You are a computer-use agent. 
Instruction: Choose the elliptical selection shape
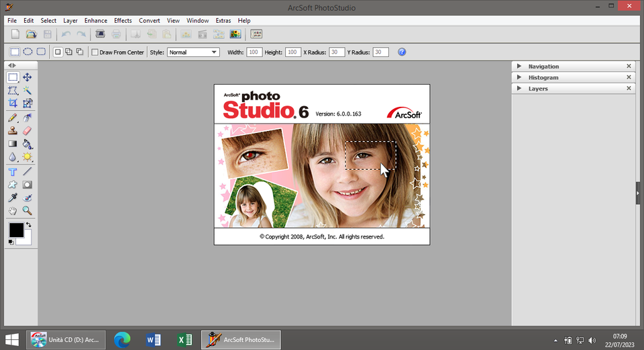pos(28,52)
